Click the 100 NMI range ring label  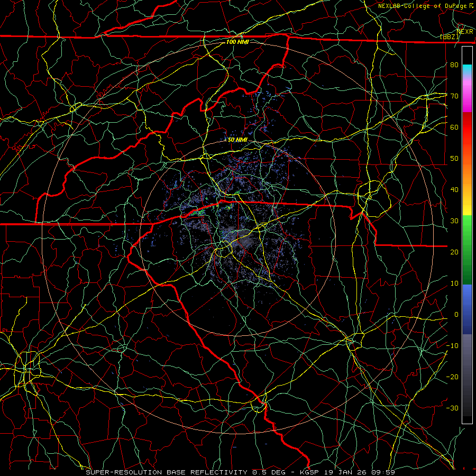coord(237,42)
